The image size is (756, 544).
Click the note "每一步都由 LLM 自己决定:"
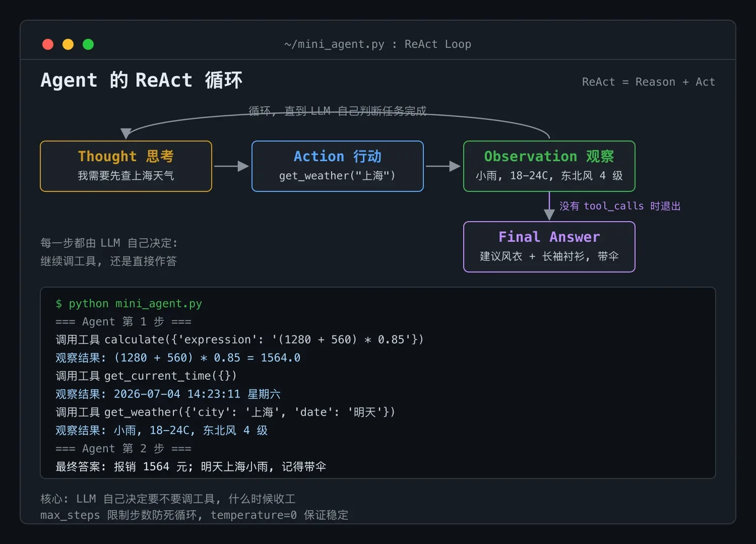pos(109,243)
